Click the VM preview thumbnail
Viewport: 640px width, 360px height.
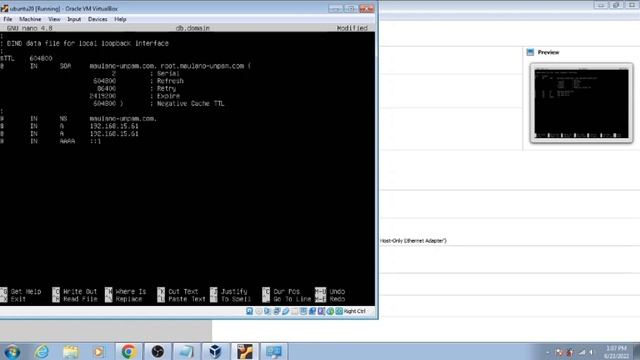tap(581, 103)
